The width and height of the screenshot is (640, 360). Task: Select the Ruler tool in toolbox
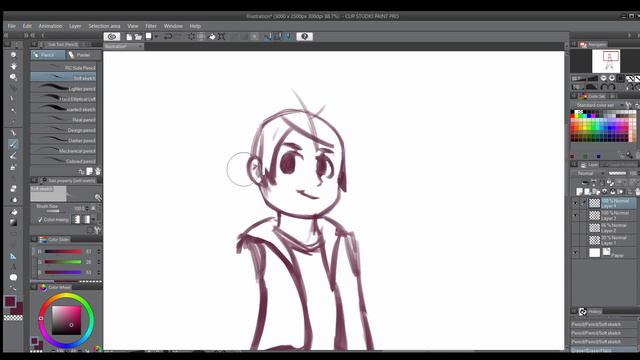[13, 256]
